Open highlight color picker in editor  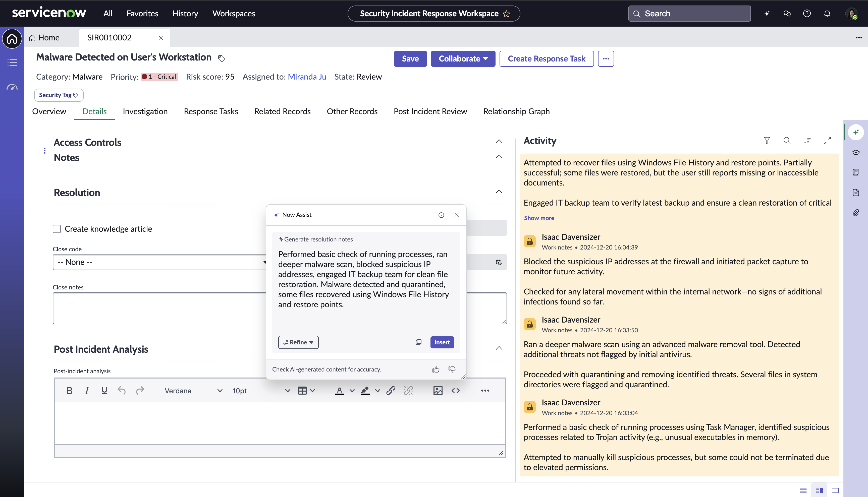pyautogui.click(x=377, y=391)
